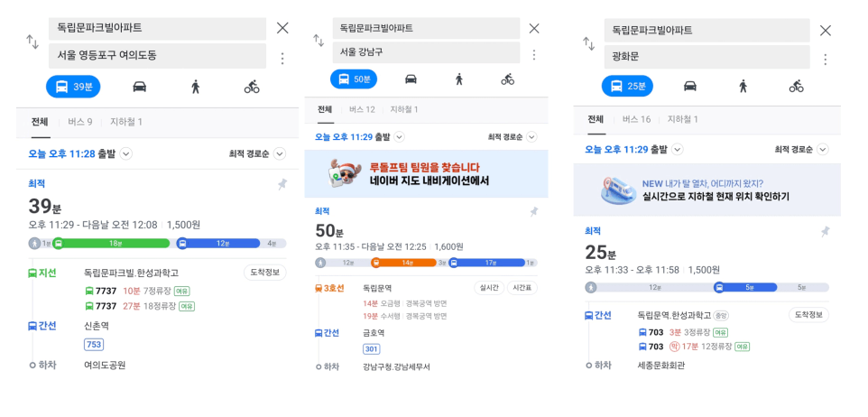This screenshot has width=868, height=417.
Task: Switch to the 버스 9 tab
Action: (80, 122)
